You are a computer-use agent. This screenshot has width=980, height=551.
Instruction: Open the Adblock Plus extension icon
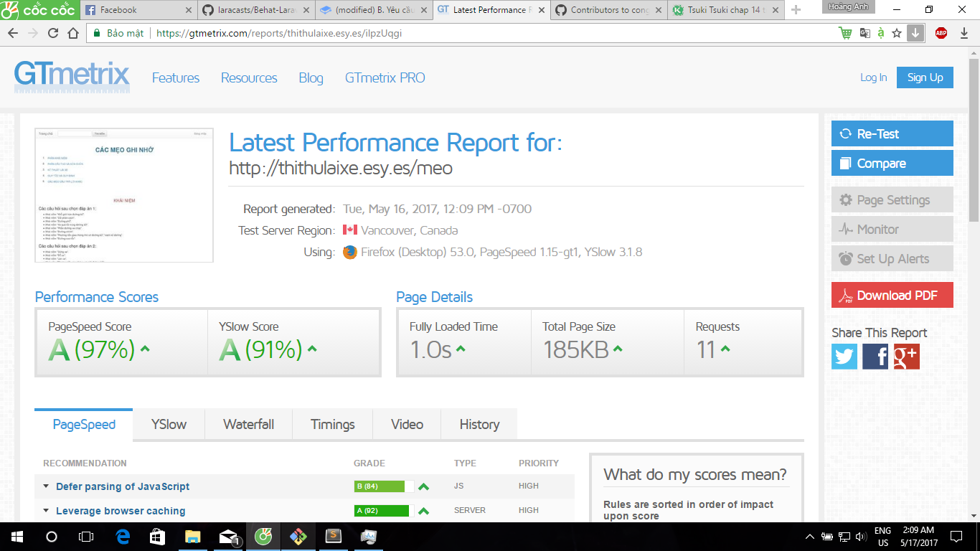(941, 33)
